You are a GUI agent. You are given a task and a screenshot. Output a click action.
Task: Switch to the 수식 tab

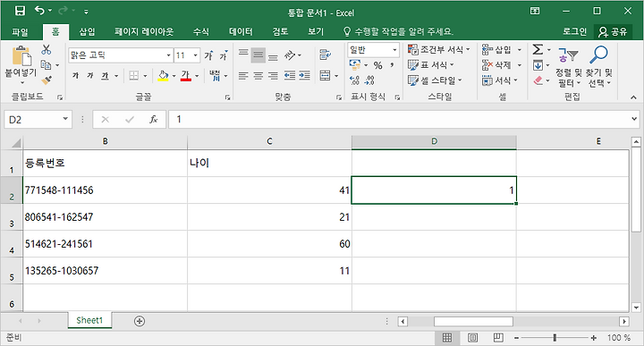[x=201, y=31]
